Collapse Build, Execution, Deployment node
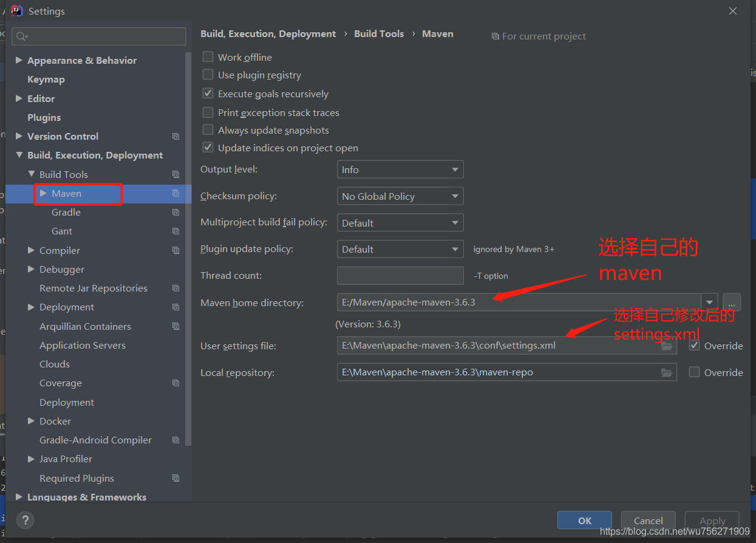Viewport: 756px width, 543px height. click(x=19, y=155)
